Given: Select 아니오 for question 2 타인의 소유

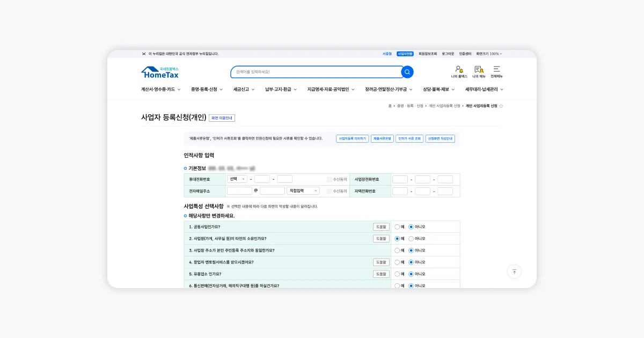Looking at the screenshot, I should tap(412, 239).
